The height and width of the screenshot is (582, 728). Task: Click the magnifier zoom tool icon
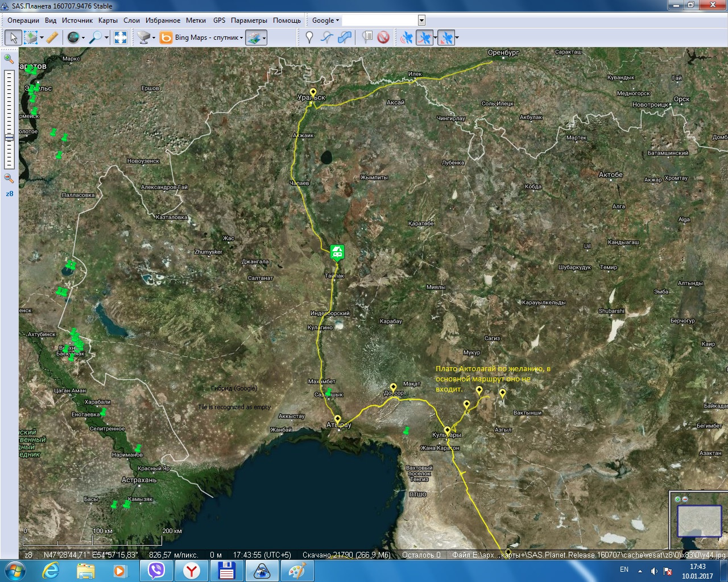click(96, 38)
